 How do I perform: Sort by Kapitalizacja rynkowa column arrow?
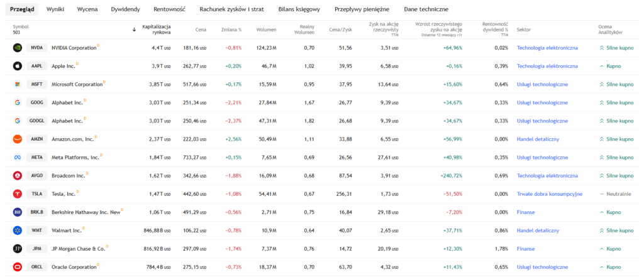click(134, 29)
